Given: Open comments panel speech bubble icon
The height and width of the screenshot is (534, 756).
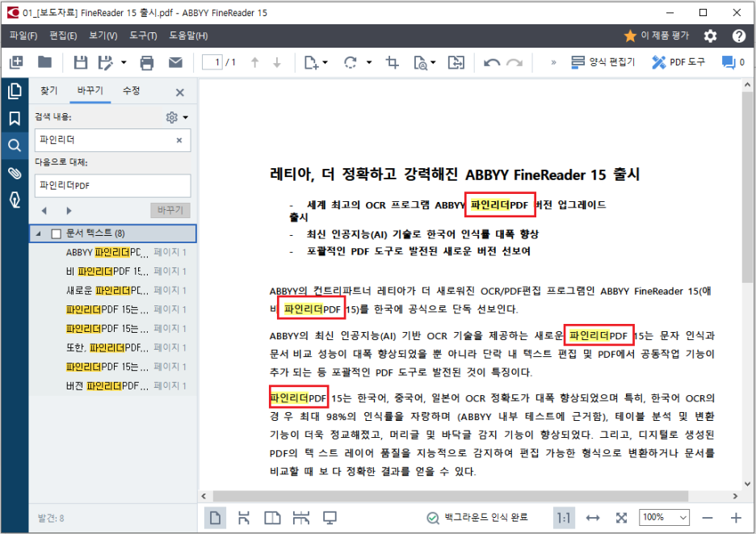Looking at the screenshot, I should (x=729, y=62).
